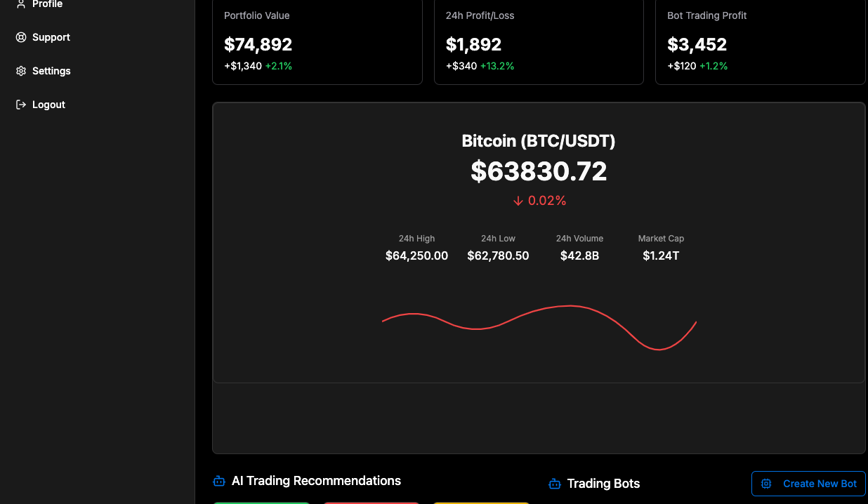868x504 pixels.
Task: Click the Settings gear icon
Action: tap(21, 71)
